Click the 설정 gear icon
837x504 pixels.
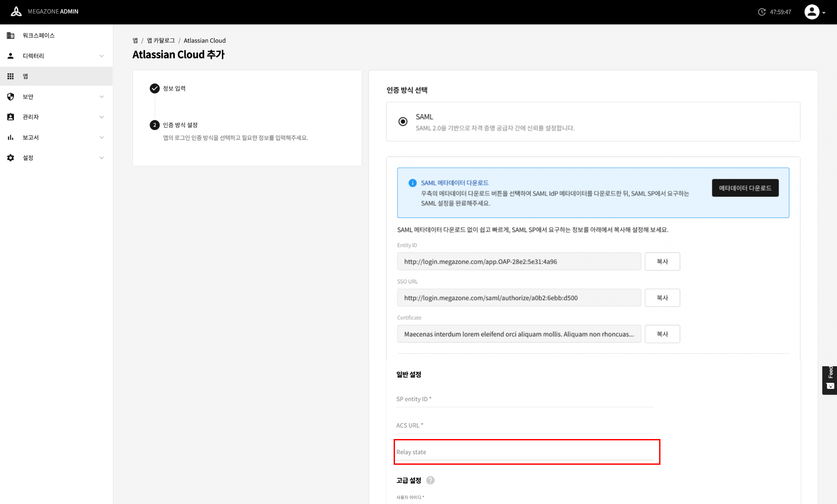10,158
